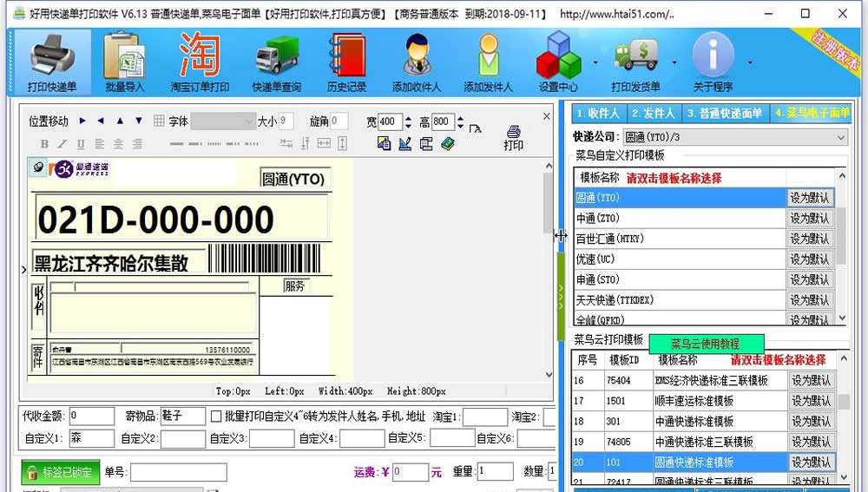Screen dimensions: 868x492
Task: Switch to 4.菜鸟电子面单 tab
Action: tap(812, 114)
